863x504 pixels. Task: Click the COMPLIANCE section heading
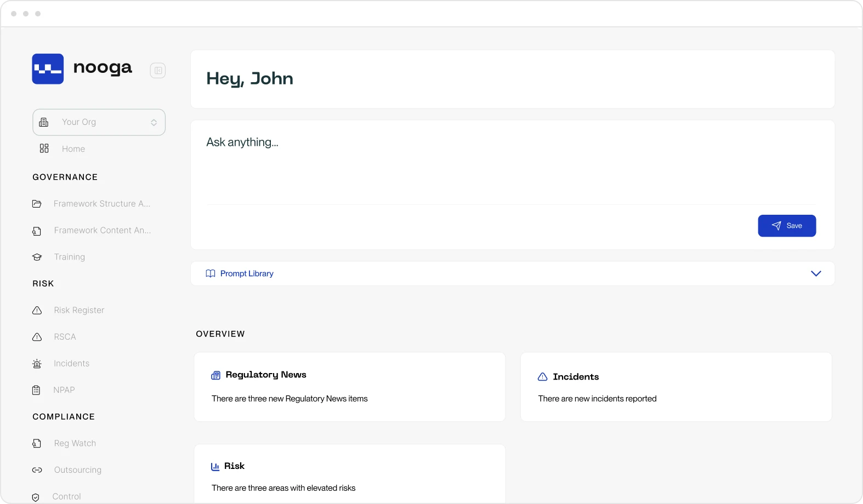click(x=64, y=417)
